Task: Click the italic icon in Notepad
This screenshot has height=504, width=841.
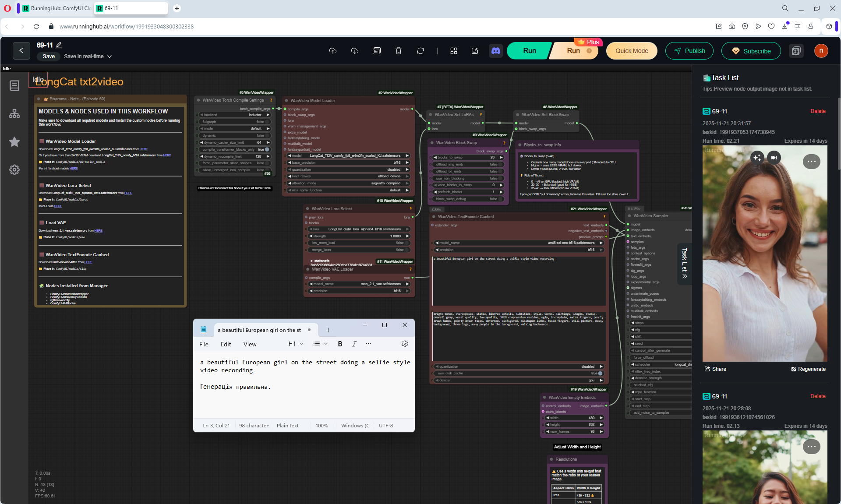Action: coord(354,344)
